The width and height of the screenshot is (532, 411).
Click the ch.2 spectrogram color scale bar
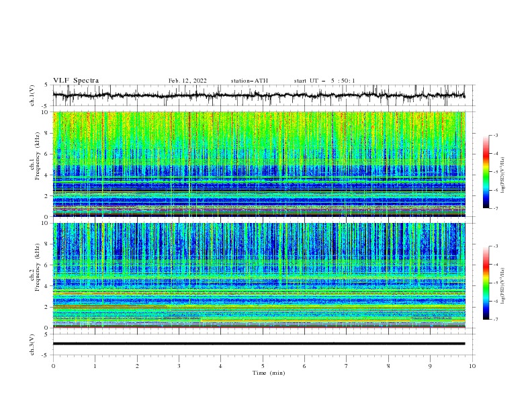(486, 283)
